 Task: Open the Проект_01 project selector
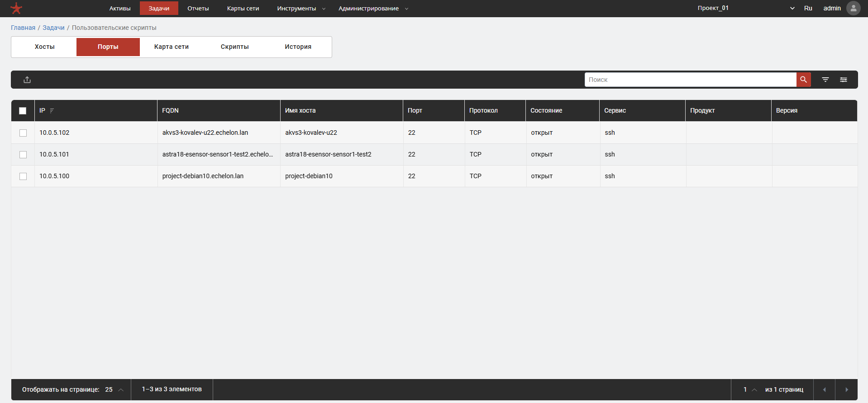pyautogui.click(x=746, y=8)
